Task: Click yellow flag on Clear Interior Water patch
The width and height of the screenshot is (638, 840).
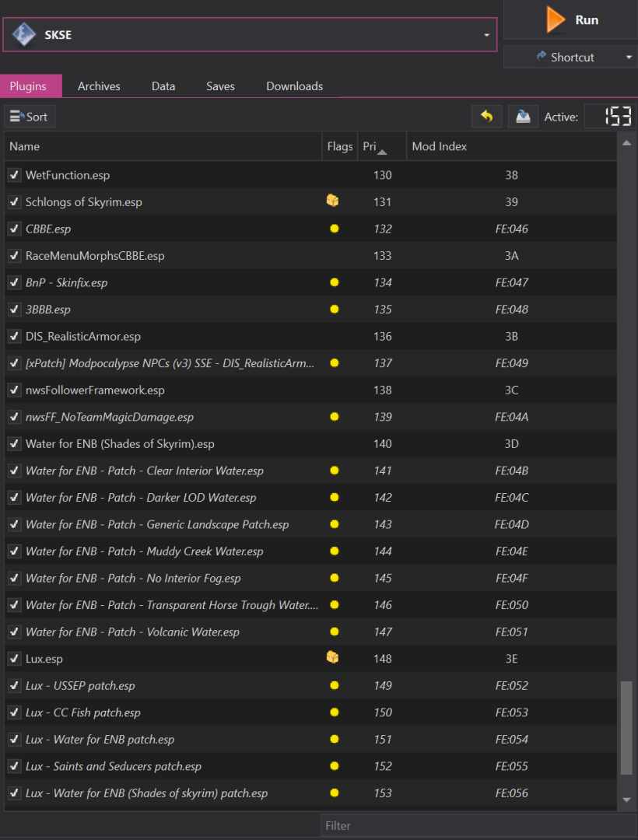Action: click(x=335, y=471)
